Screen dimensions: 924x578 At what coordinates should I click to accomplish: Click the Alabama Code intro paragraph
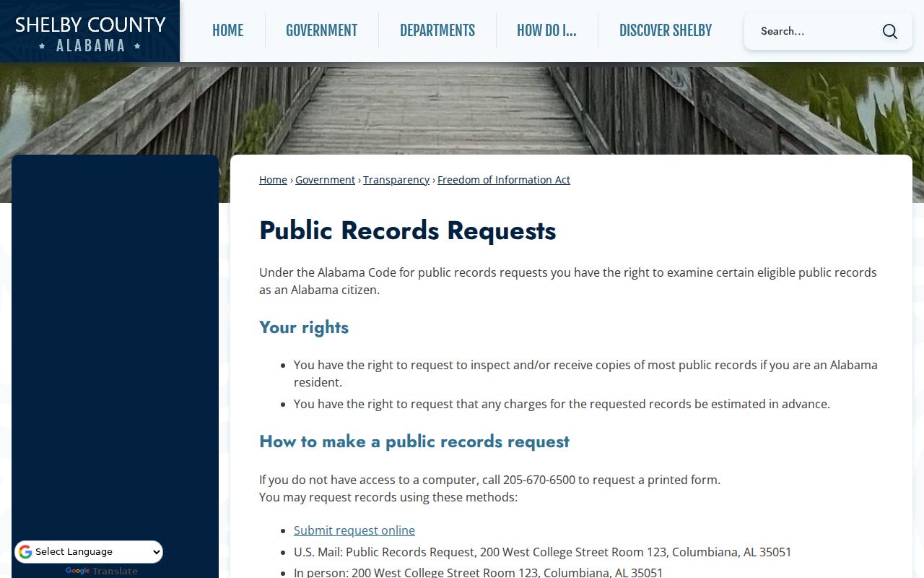click(568, 281)
